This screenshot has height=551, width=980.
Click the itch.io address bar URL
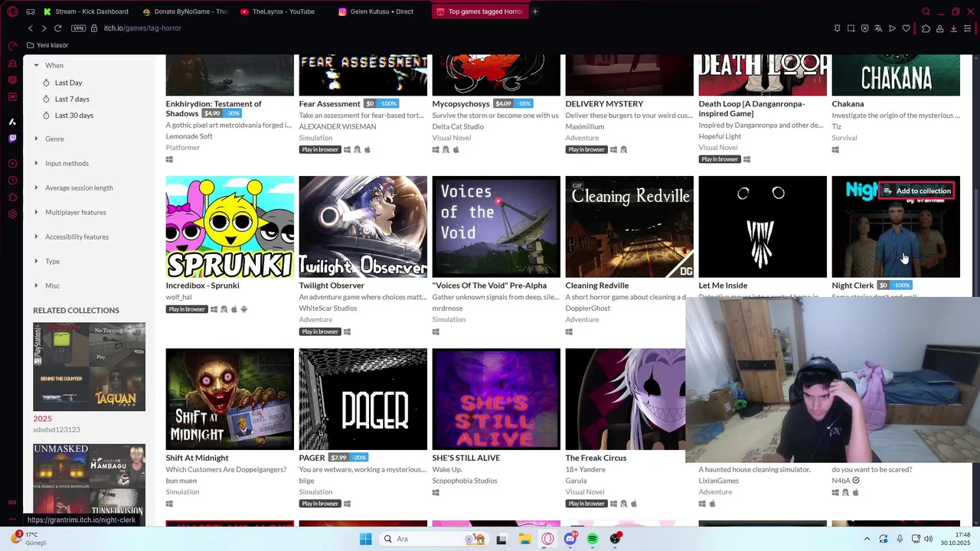pyautogui.click(x=142, y=28)
